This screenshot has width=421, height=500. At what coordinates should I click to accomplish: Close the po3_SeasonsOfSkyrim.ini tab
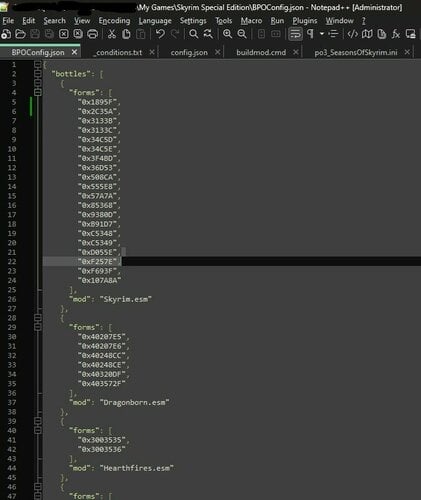pos(407,52)
